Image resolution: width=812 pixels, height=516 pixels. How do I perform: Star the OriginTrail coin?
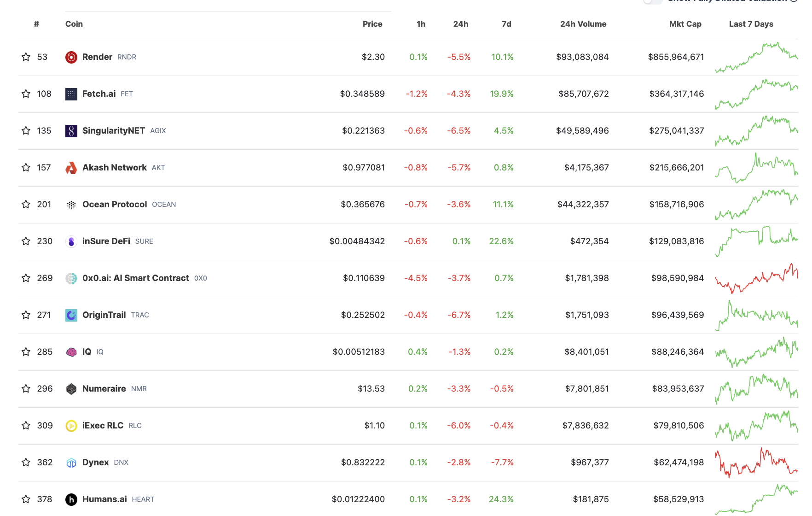pyautogui.click(x=26, y=315)
